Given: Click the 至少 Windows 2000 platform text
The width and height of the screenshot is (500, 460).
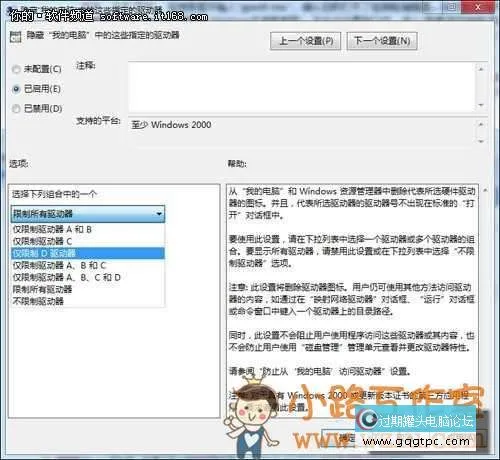Looking at the screenshot, I should point(171,125).
